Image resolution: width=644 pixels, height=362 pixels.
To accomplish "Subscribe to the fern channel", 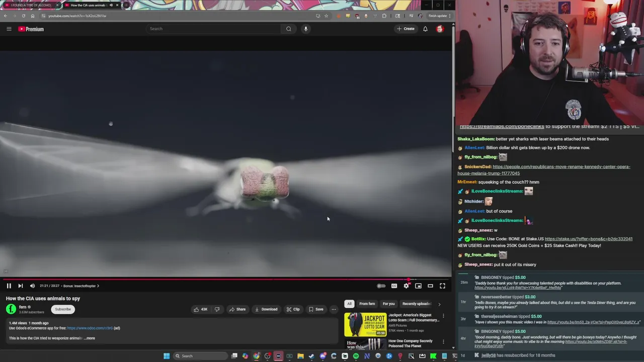I will click(63, 309).
